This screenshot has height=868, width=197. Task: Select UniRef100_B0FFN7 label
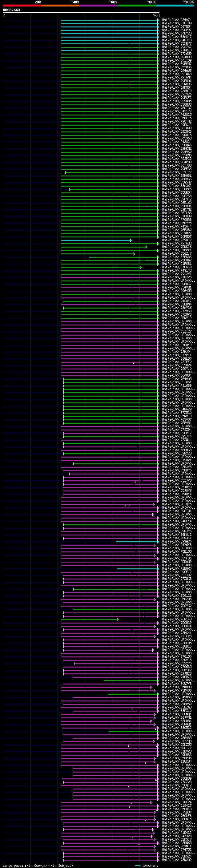click(x=176, y=64)
